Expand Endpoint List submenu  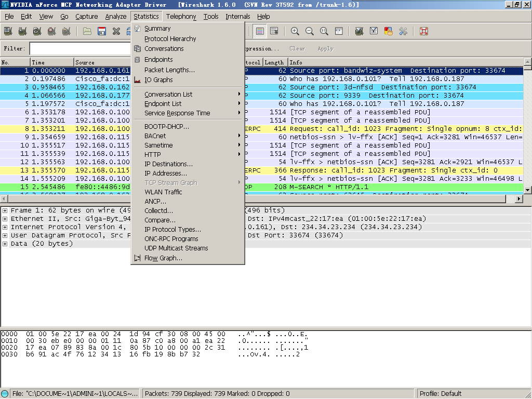(188, 103)
